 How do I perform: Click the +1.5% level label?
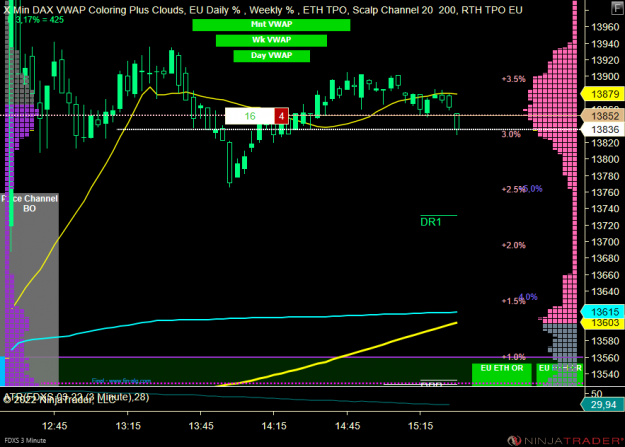pyautogui.click(x=514, y=301)
